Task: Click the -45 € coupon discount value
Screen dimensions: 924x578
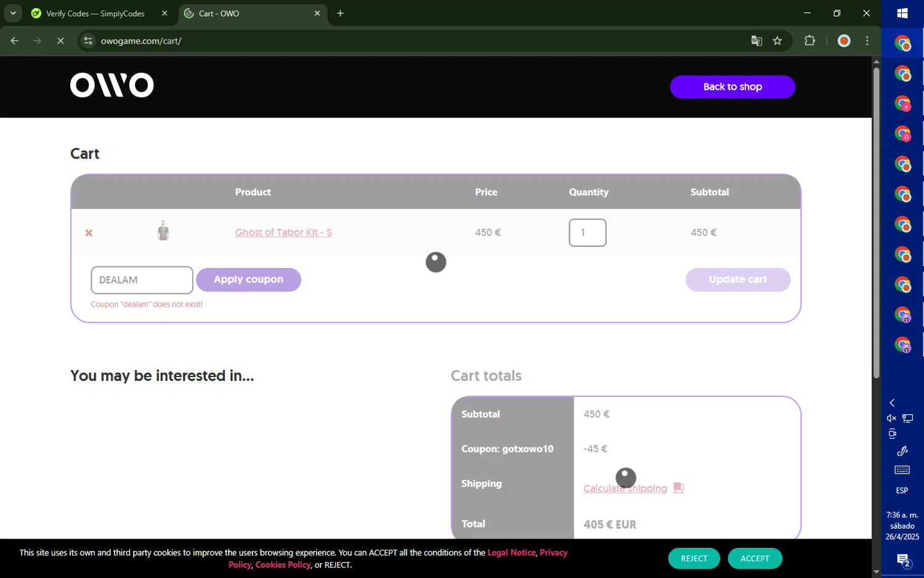Action: click(595, 449)
